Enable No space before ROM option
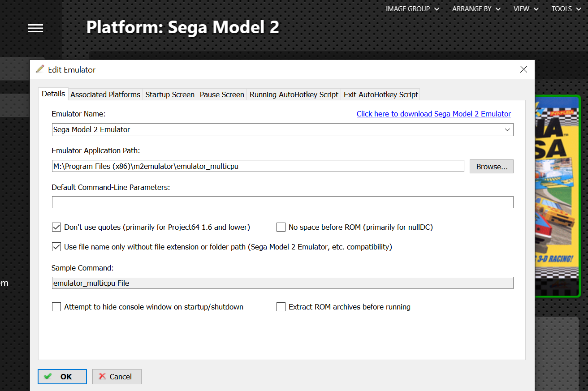588x391 pixels. pos(281,227)
